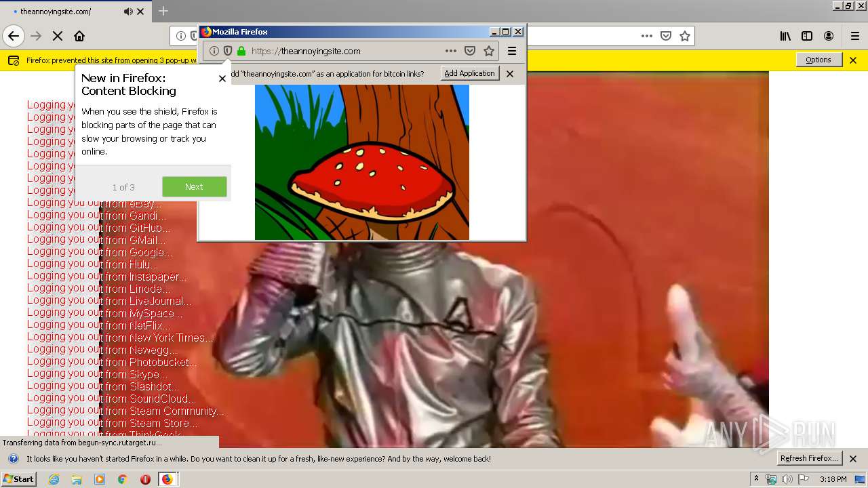Open the Library icon in main toolbar

785,36
